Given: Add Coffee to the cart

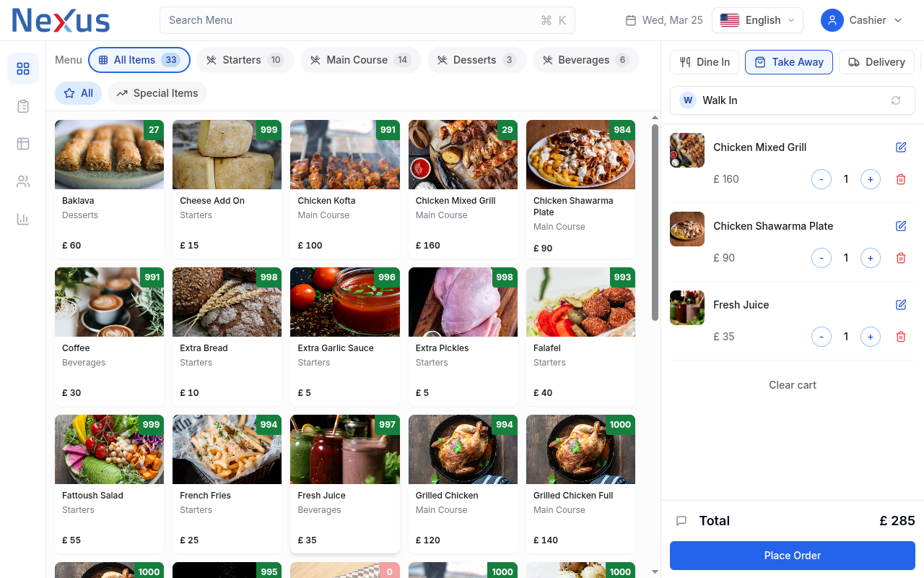Looking at the screenshot, I should tap(109, 337).
